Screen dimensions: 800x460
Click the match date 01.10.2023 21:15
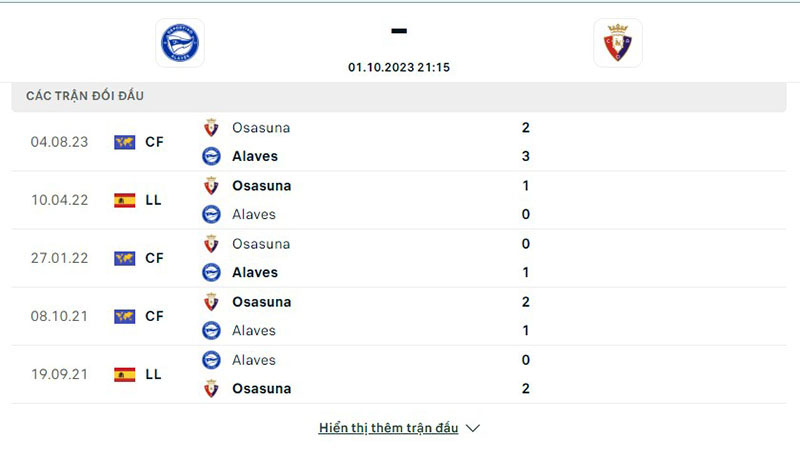(399, 67)
